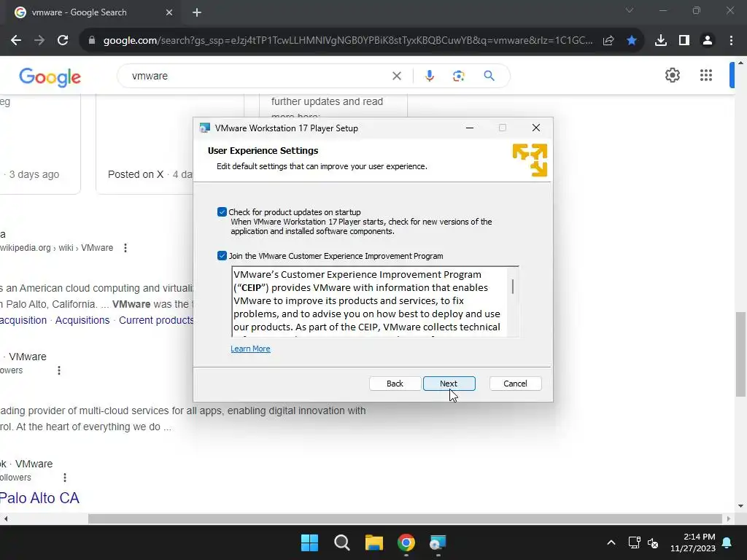Click Chrome back navigation arrow
Screen dimensions: 747x560
pos(16,41)
